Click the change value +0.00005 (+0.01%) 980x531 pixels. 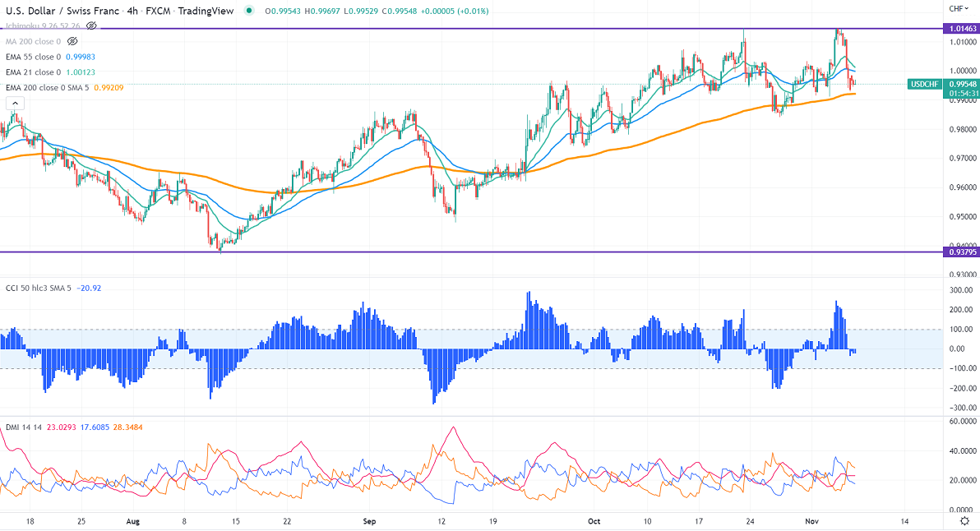coord(455,12)
